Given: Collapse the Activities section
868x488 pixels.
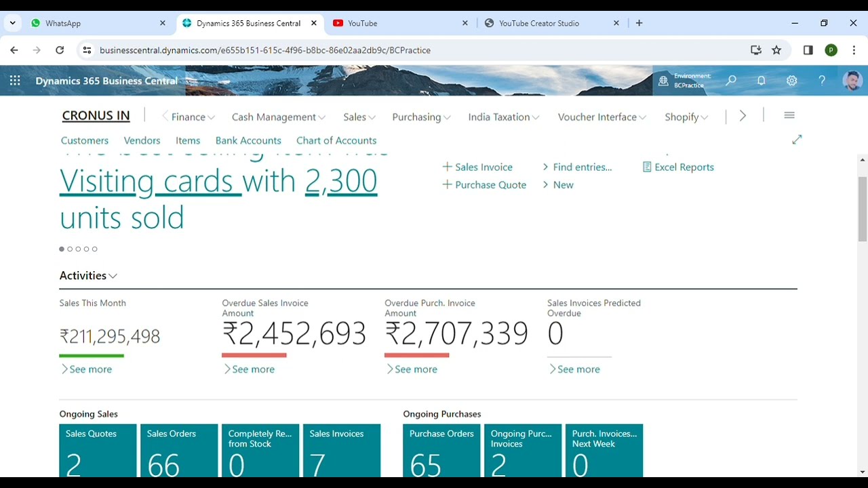Looking at the screenshot, I should [88, 275].
